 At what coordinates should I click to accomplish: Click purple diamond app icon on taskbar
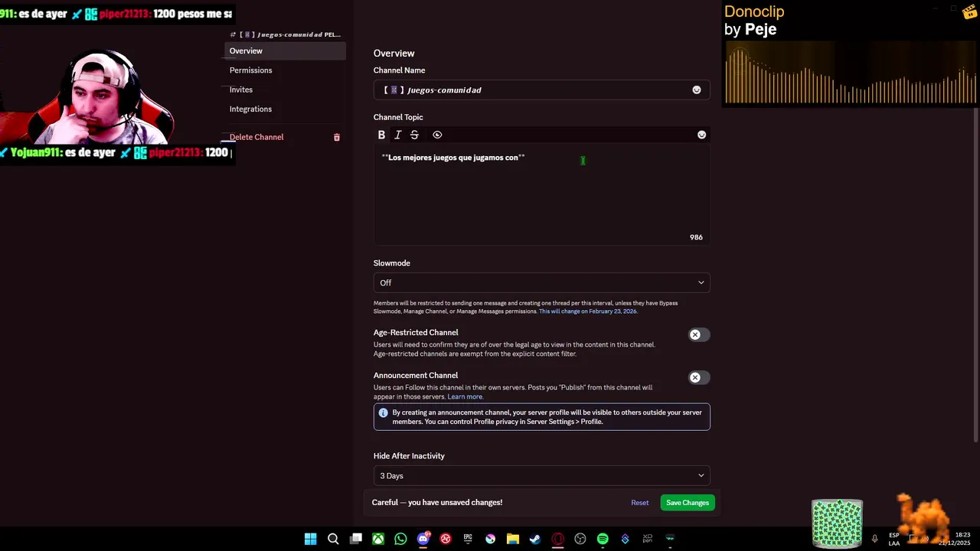pyautogui.click(x=626, y=539)
